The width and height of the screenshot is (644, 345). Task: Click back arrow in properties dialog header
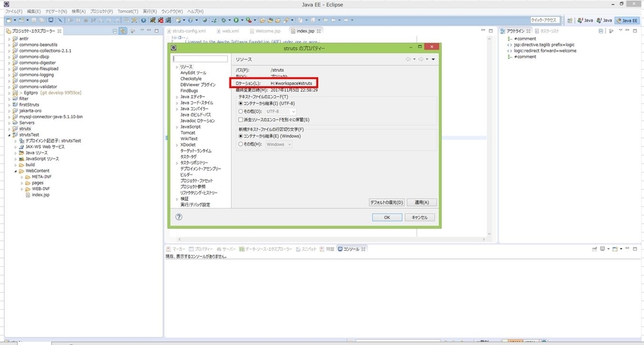(408, 59)
